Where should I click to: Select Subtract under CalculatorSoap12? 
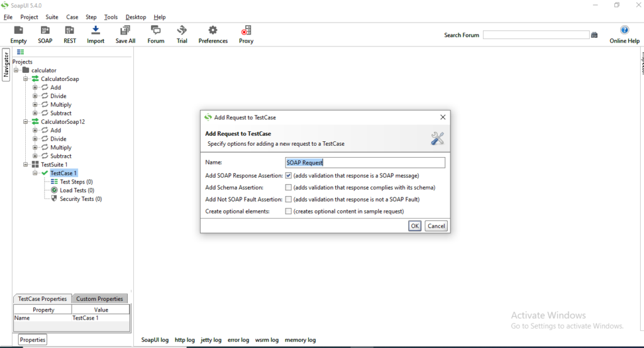[61, 156]
